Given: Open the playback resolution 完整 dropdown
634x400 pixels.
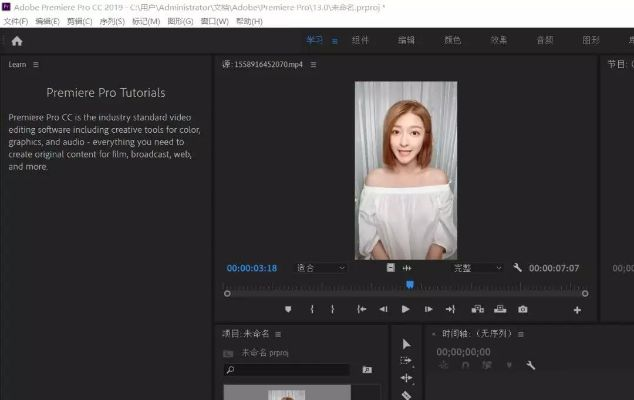Looking at the screenshot, I should coord(477,268).
